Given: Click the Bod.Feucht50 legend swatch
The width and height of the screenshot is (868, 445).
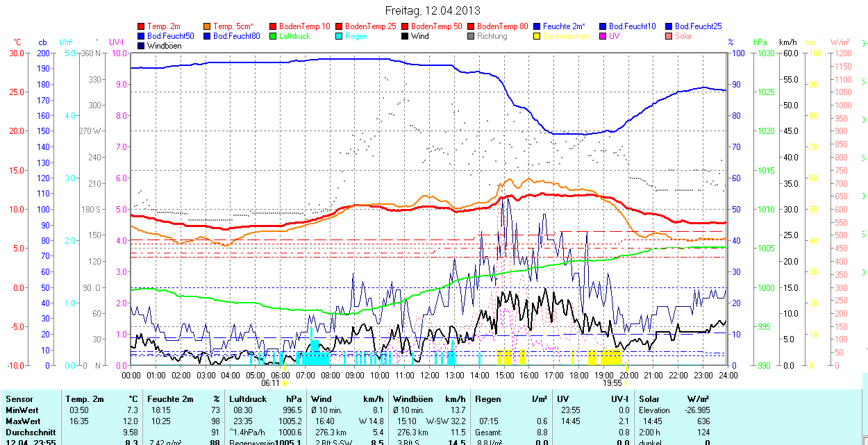Looking at the screenshot, I should pos(141,36).
